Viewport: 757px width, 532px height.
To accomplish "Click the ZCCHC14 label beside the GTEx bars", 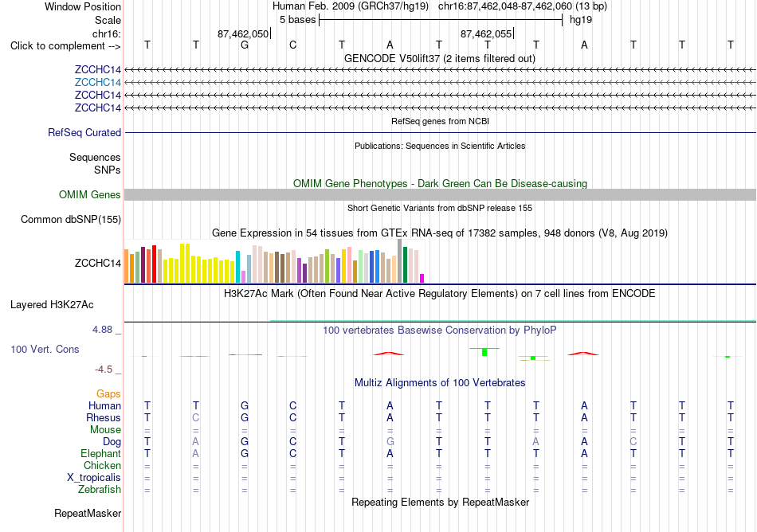I will coord(97,263).
